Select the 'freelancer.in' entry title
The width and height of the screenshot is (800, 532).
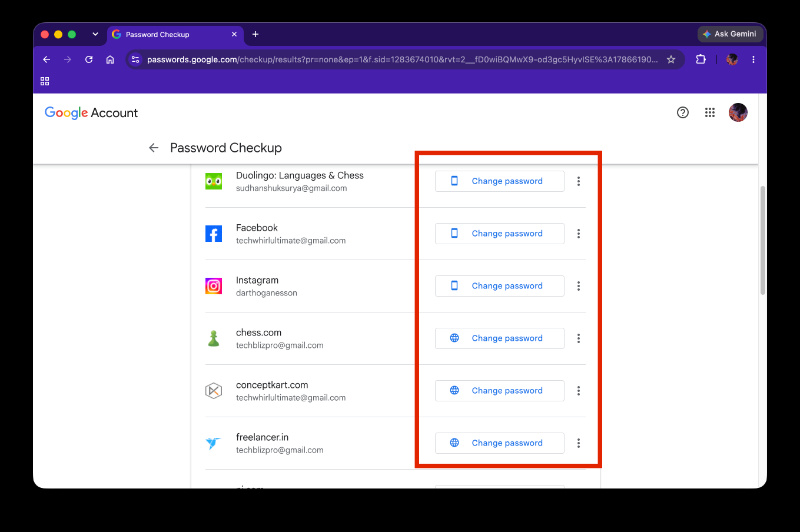pyautogui.click(x=262, y=438)
